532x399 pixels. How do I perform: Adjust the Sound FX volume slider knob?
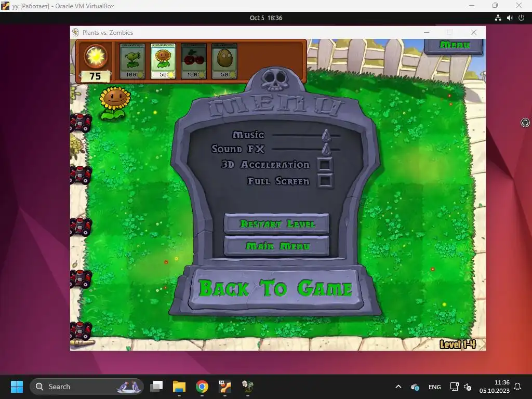coord(326,149)
